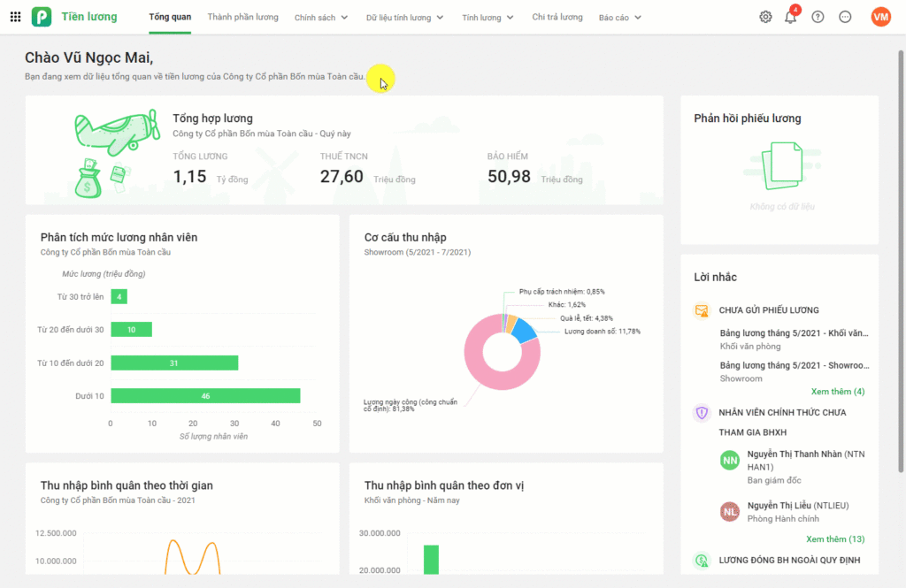Viewport: 906px width, 588px height.
Task: Expand the Dữ liệu tính lương dropdown
Action: 404,18
